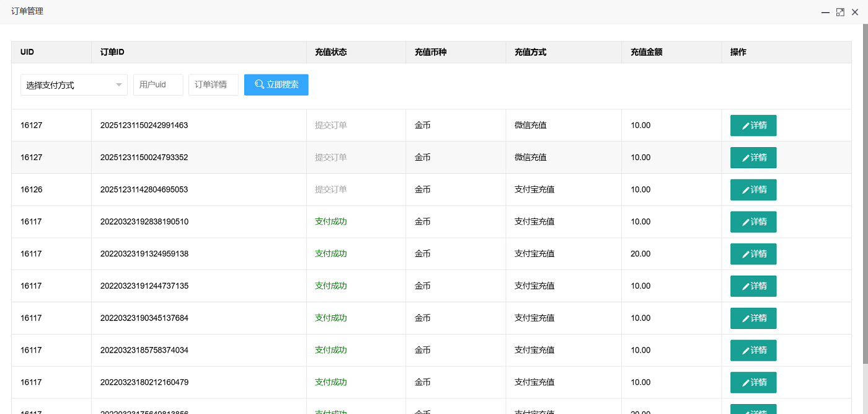Focus the 订单详情 search field
The width and height of the screenshot is (868, 414).
tap(213, 85)
